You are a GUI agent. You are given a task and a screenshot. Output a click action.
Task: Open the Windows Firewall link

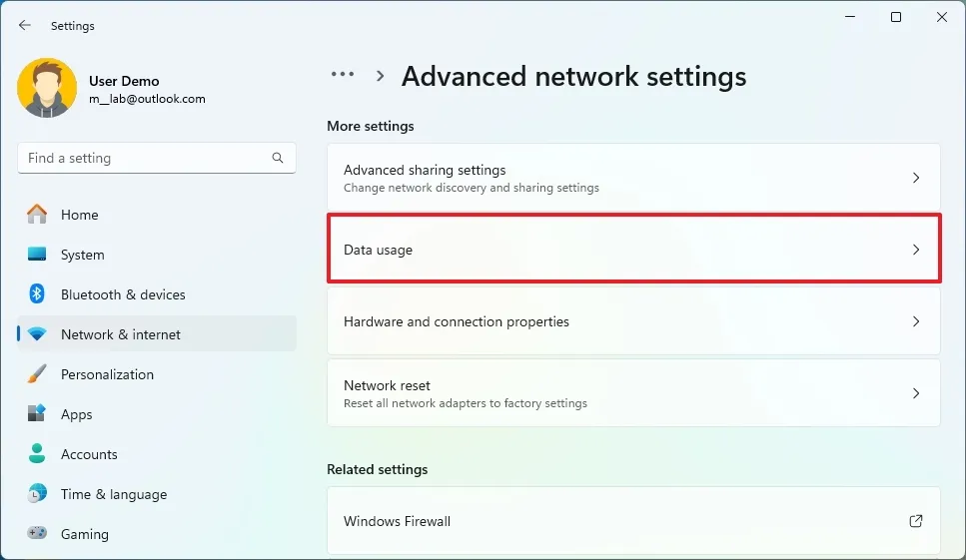tap(398, 521)
